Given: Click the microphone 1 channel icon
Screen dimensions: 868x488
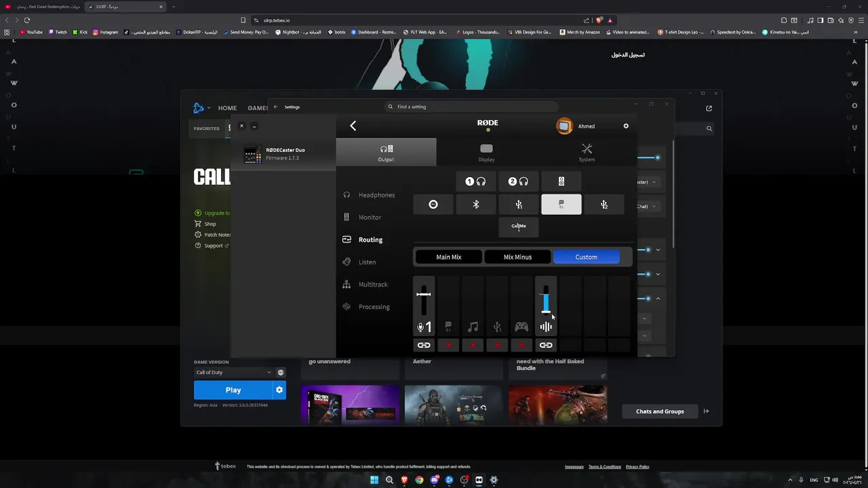Looking at the screenshot, I should pyautogui.click(x=424, y=327).
